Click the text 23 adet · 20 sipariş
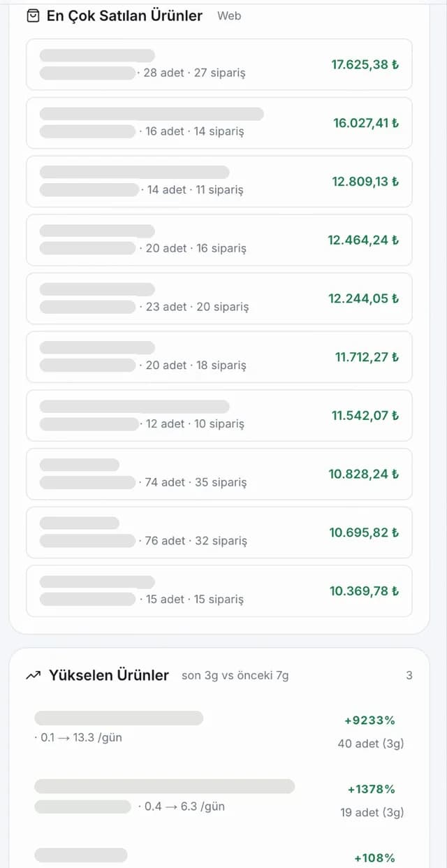 pyautogui.click(x=197, y=307)
